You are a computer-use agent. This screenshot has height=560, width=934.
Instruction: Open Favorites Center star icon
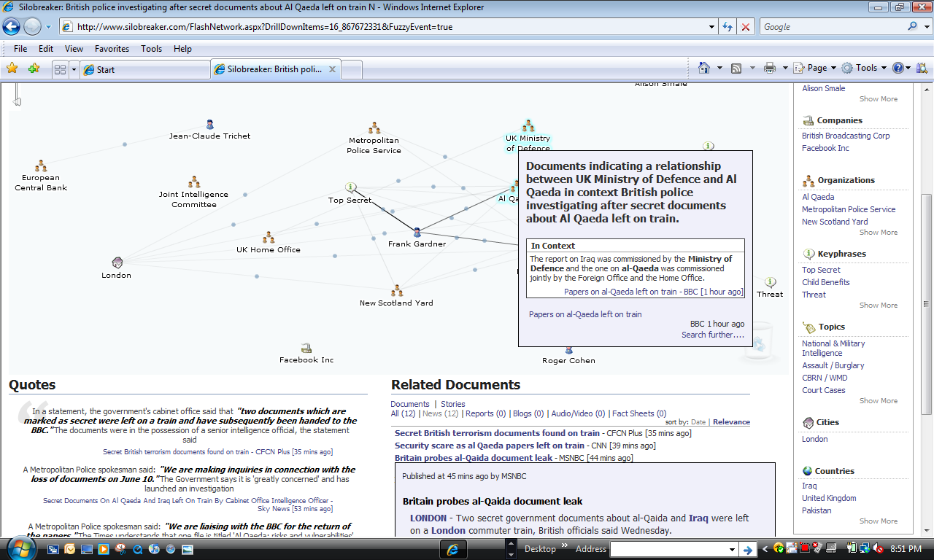point(12,69)
